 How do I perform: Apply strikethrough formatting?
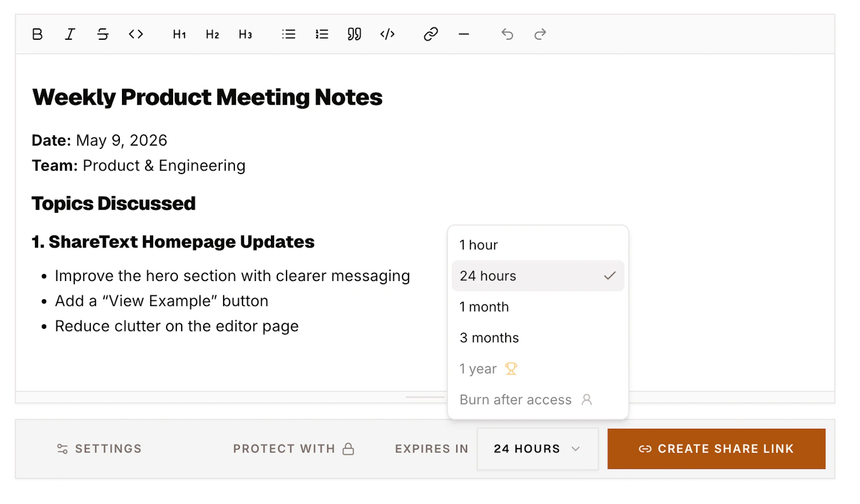pos(103,34)
